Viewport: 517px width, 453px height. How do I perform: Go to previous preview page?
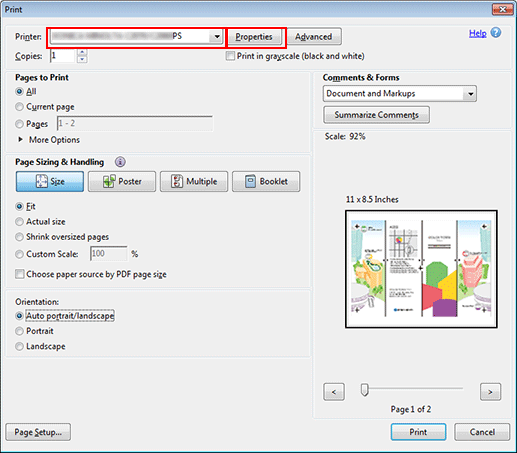point(334,392)
